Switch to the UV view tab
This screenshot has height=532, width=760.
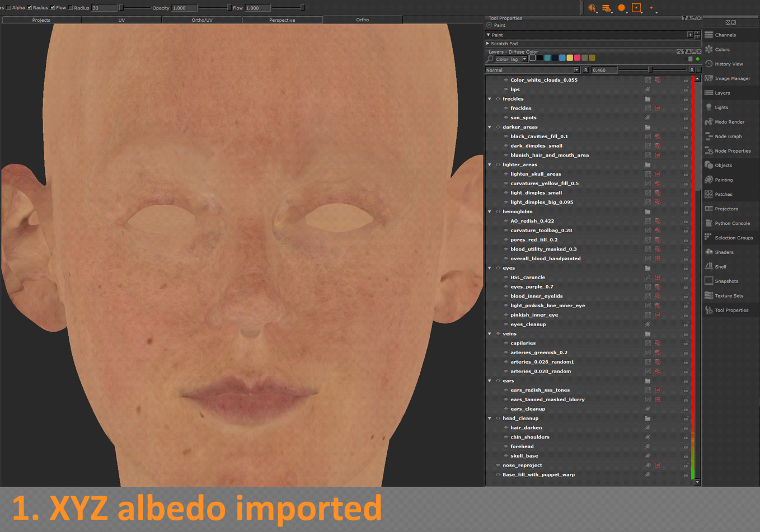click(x=121, y=20)
